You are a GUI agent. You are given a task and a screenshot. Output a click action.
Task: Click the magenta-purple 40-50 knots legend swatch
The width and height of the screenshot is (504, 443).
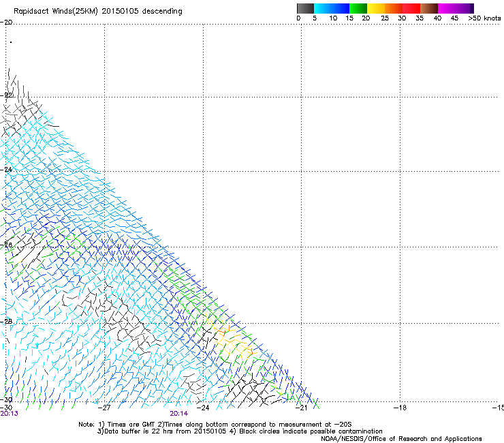[x=456, y=8]
